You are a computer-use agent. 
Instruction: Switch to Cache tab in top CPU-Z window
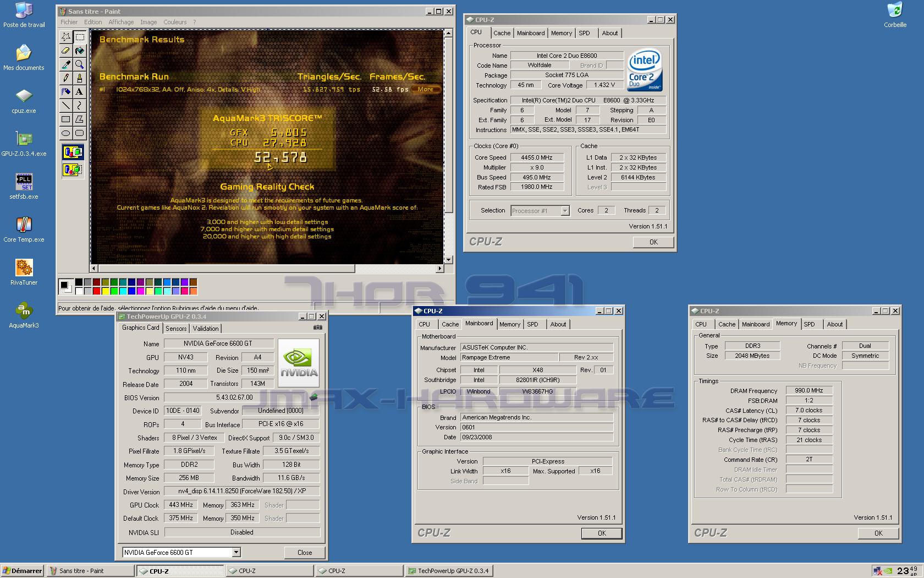pyautogui.click(x=502, y=33)
